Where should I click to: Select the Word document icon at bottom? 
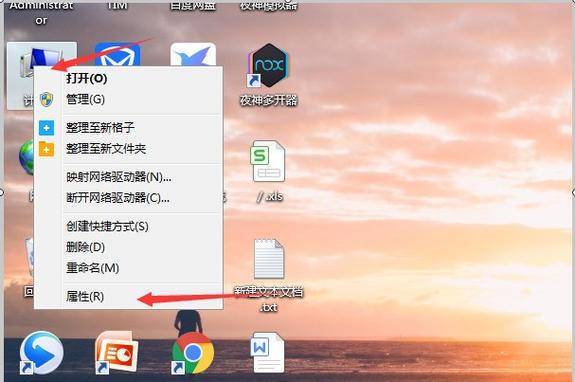coord(267,352)
